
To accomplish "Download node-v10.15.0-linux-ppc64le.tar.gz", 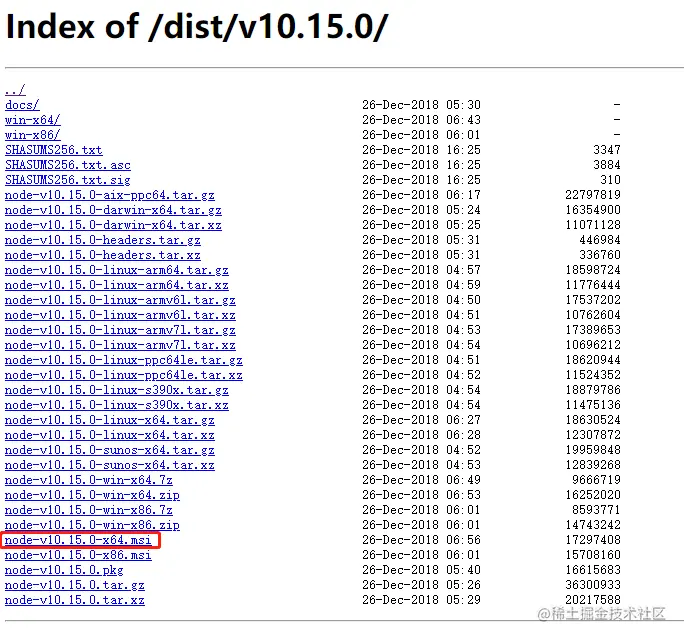I will coord(124,360).
